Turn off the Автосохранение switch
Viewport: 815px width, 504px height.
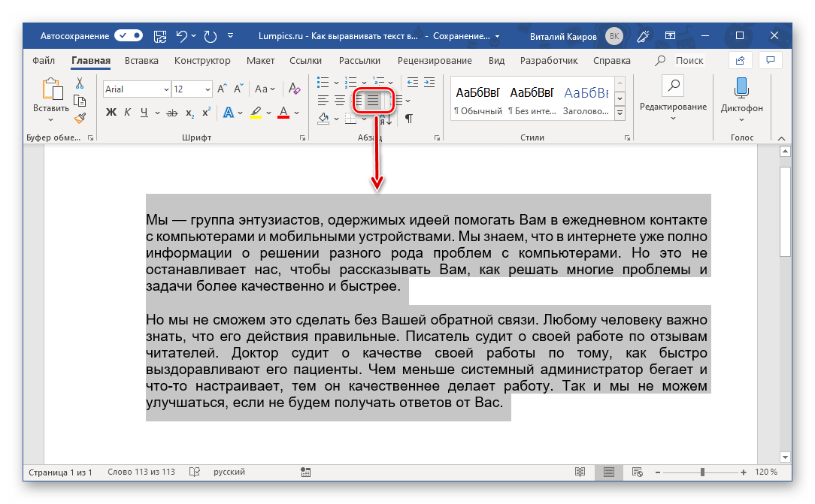tap(129, 35)
